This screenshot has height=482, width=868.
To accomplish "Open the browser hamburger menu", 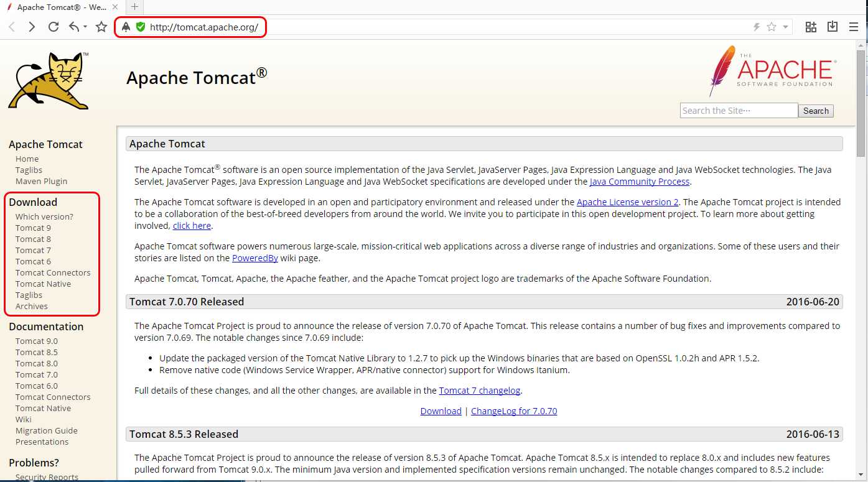I will 854,27.
